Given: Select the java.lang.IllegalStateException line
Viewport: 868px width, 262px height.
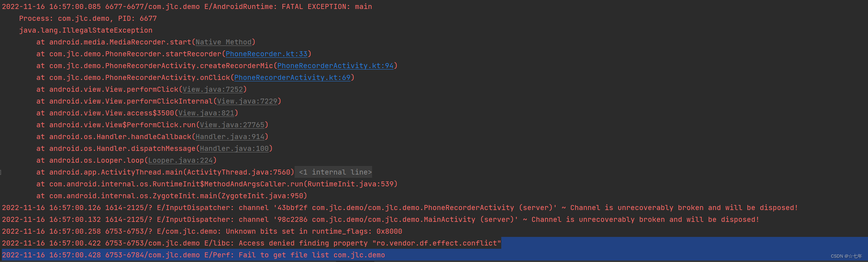Looking at the screenshot, I should click(x=86, y=30).
